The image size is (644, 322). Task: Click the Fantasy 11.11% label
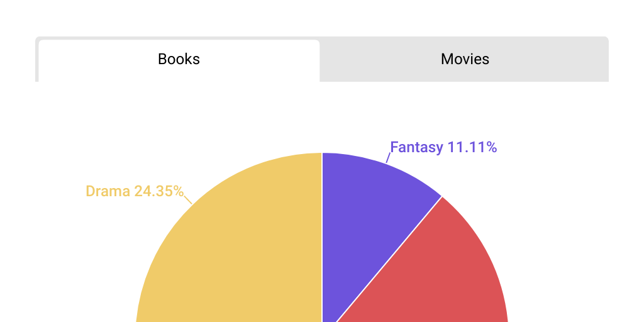coord(443,148)
